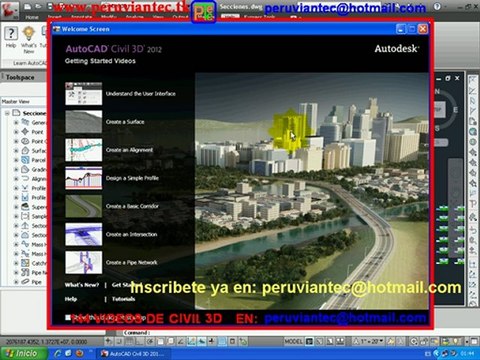480x360 pixels.
Task: Select the Sample node icon in tree
Action: tap(25, 216)
